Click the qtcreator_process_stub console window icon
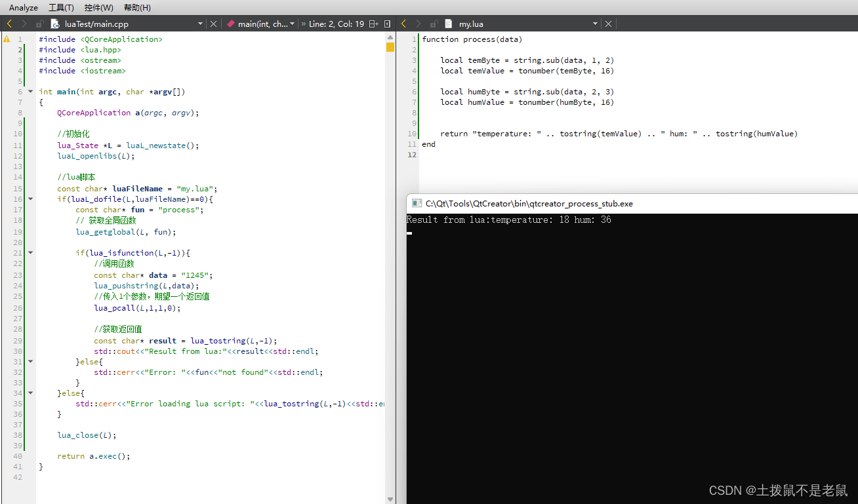Screen dimensions: 858x504 [x=417, y=204]
